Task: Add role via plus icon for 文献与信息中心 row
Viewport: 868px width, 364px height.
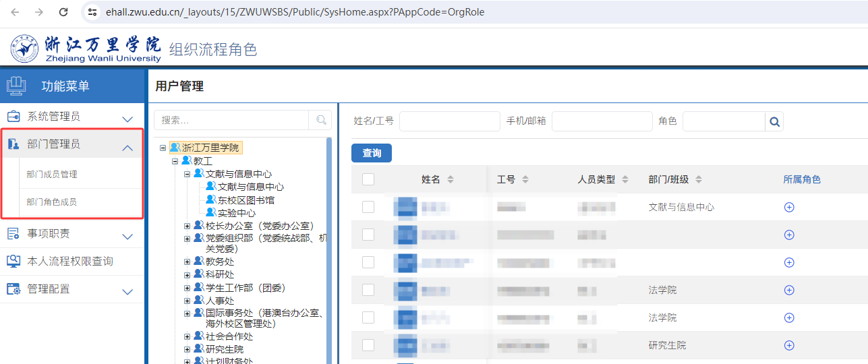Action: (x=789, y=207)
